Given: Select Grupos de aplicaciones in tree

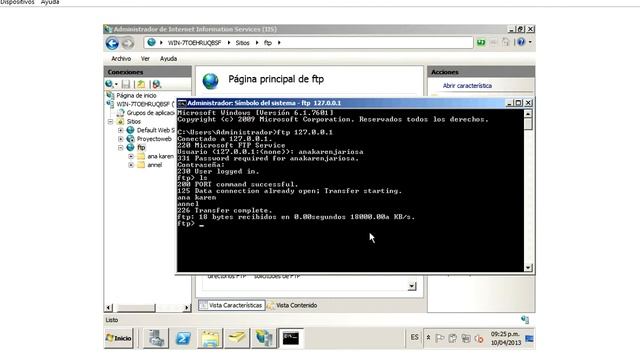Looking at the screenshot, I should click(x=150, y=113).
